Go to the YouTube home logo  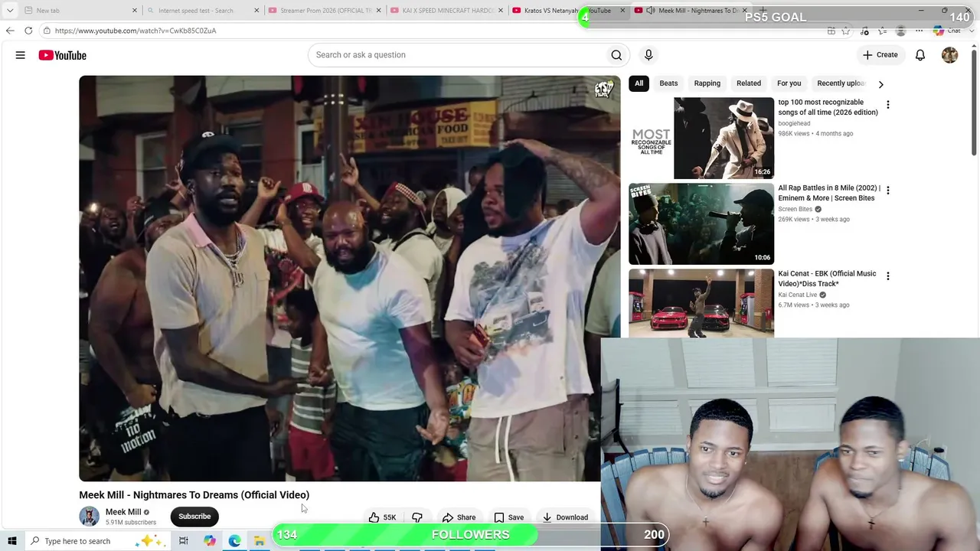pos(63,55)
